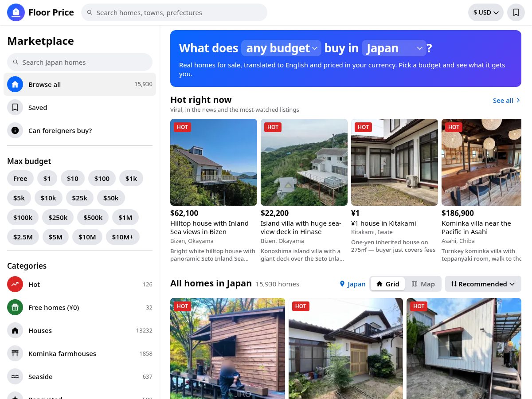Select the $500k max budget chip

[x=93, y=217]
